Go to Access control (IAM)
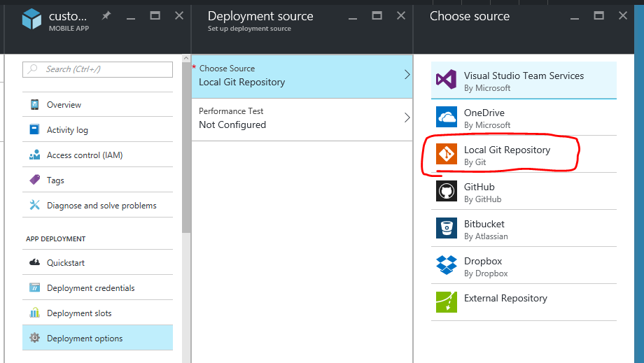This screenshot has width=644, height=363. 97,155
